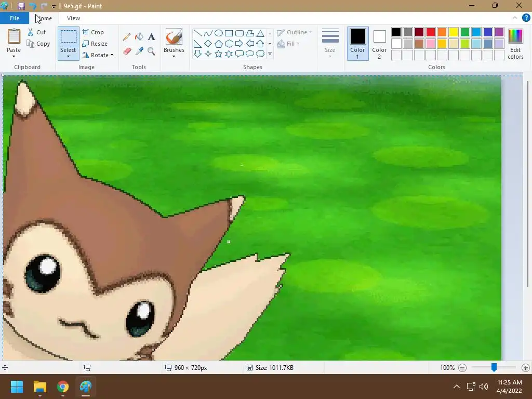This screenshot has width=532, height=399.
Task: Choose the Right arrow shape
Action: pos(240,44)
